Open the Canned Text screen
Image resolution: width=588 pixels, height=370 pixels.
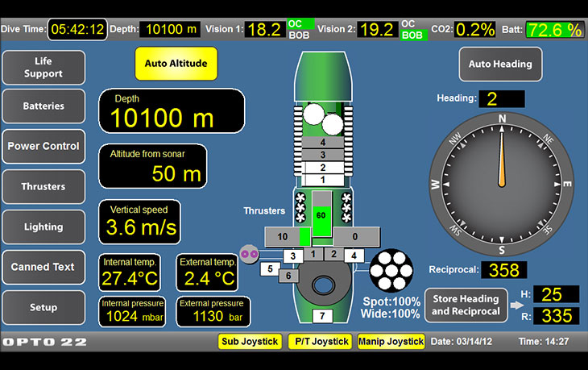coord(43,267)
